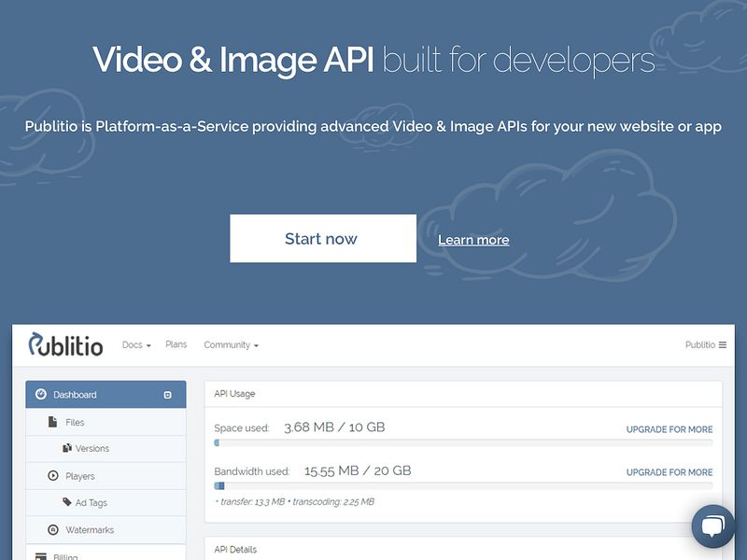Open Watermarks in the sidebar

(106, 529)
